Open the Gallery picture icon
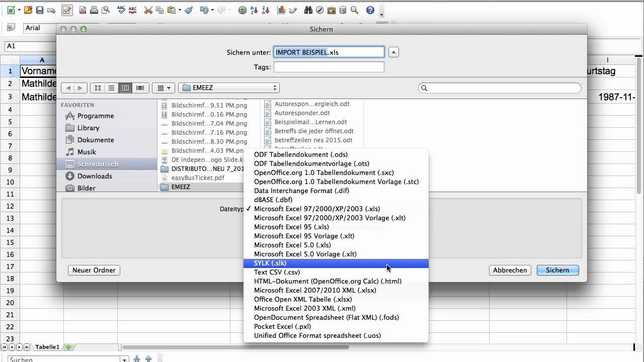Viewport: 644px width, 362px height. 332,10
